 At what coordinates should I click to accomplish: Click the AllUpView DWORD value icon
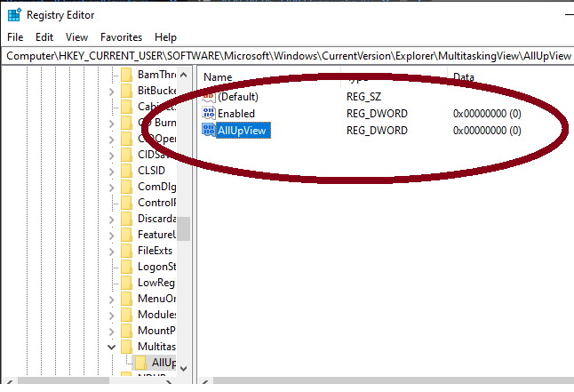(209, 130)
